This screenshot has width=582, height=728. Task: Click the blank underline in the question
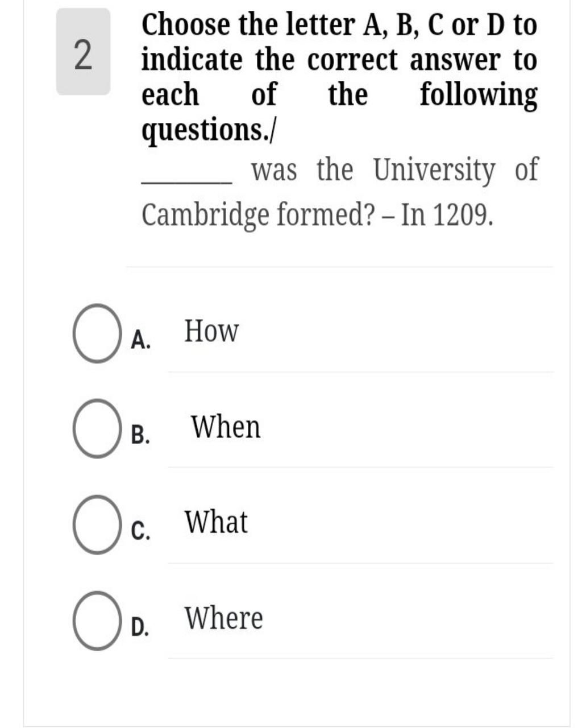click(186, 181)
